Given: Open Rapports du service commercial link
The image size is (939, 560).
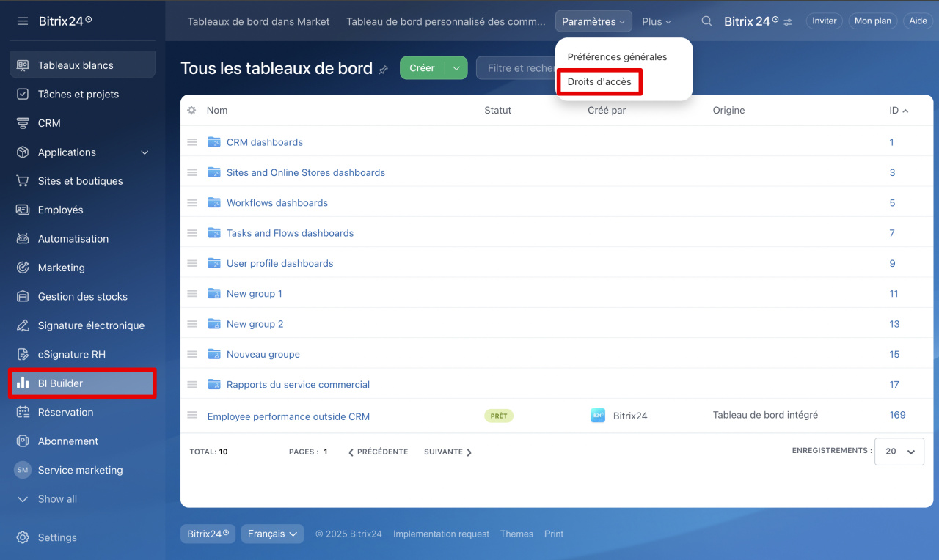Looking at the screenshot, I should (298, 385).
